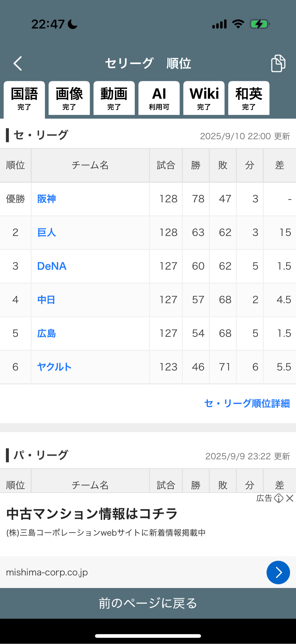This screenshot has width=296, height=644.
Task: Switch to the 和英 tab
Action: 249,98
